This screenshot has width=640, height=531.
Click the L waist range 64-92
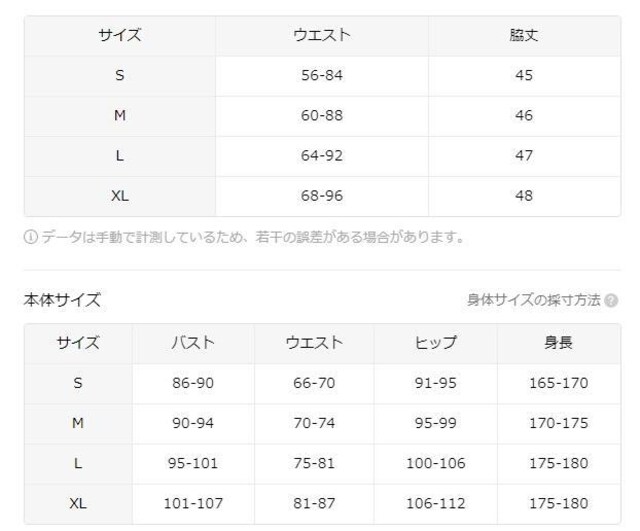[x=322, y=156]
